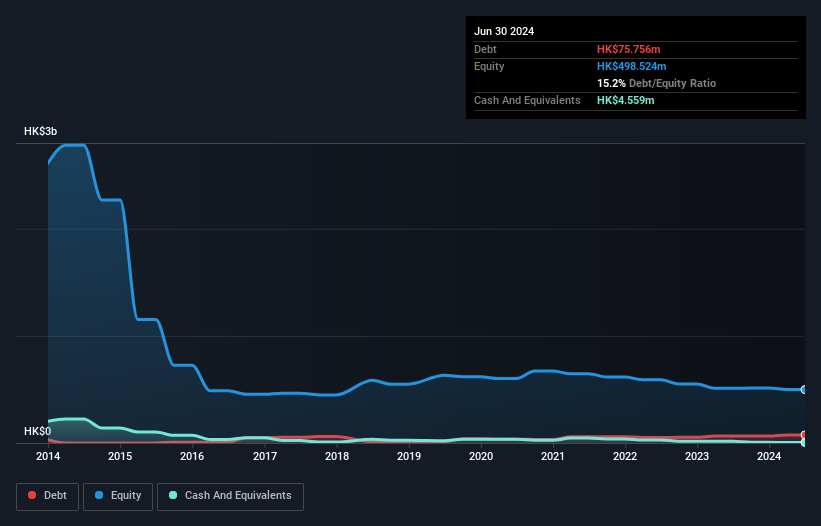Click the HK$75.756m debt value
Screen dimensions: 821x526
(628, 49)
